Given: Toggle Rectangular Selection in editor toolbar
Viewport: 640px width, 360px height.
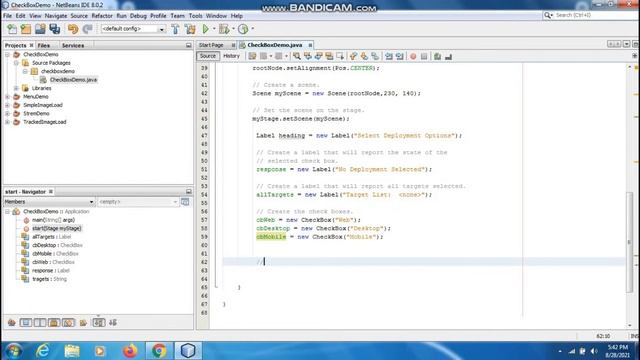Looking at the screenshot, I should (340, 56).
